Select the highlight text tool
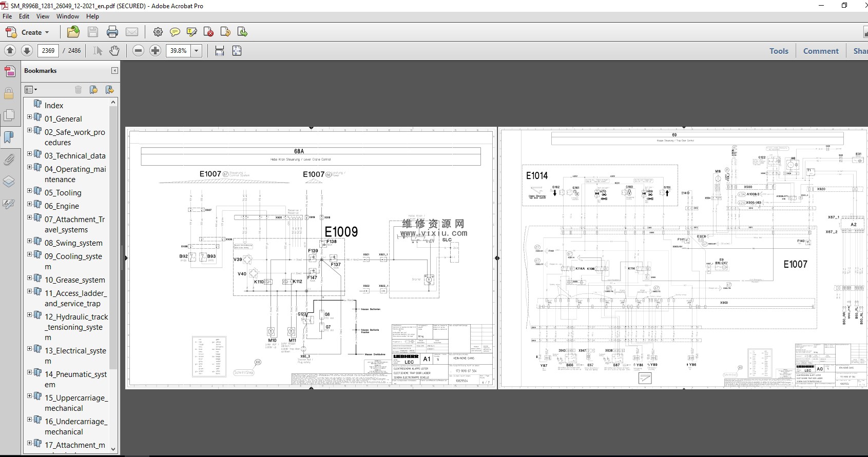The image size is (868, 457). click(x=192, y=32)
